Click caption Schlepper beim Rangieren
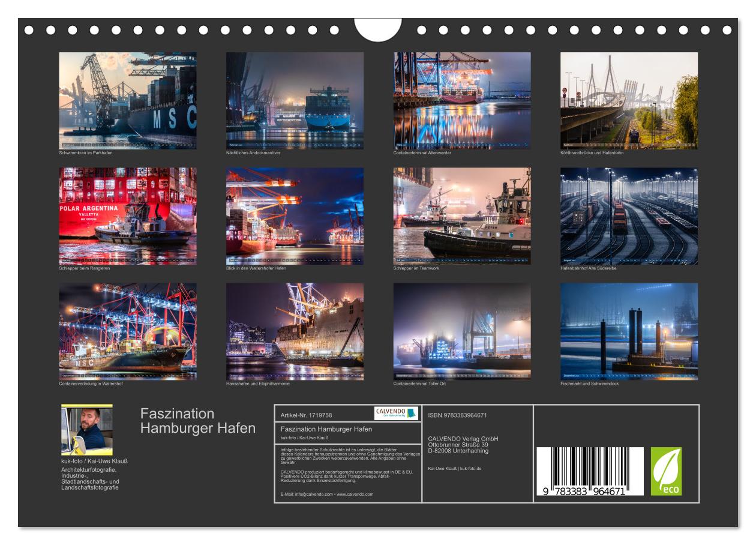 point(85,268)
